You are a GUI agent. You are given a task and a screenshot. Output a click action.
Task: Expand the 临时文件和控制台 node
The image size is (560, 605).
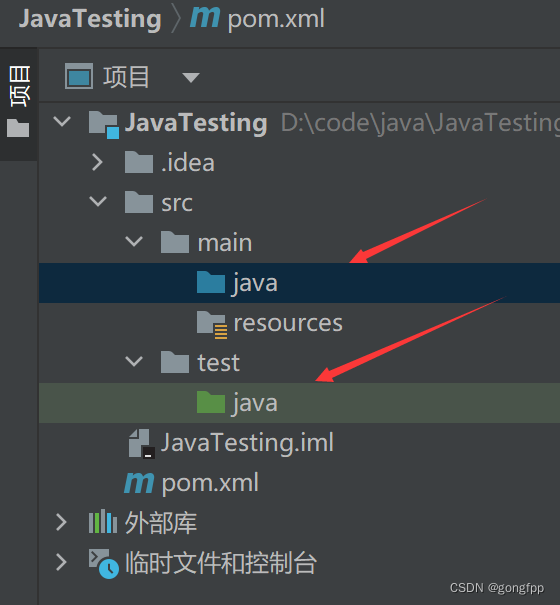[62, 562]
